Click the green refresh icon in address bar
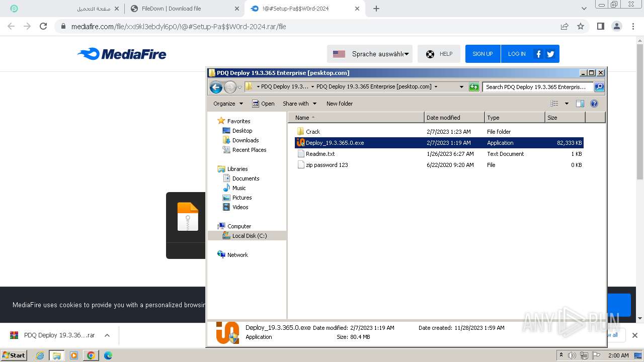This screenshot has width=644, height=362. tap(474, 87)
